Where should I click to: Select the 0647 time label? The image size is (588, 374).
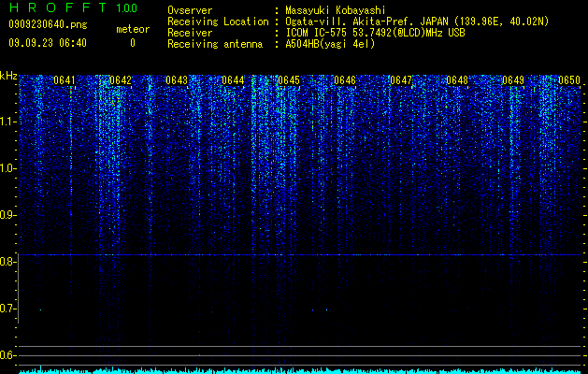pos(401,80)
